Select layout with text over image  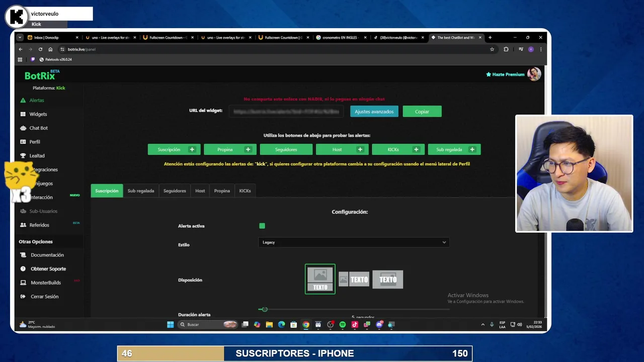pyautogui.click(x=388, y=279)
